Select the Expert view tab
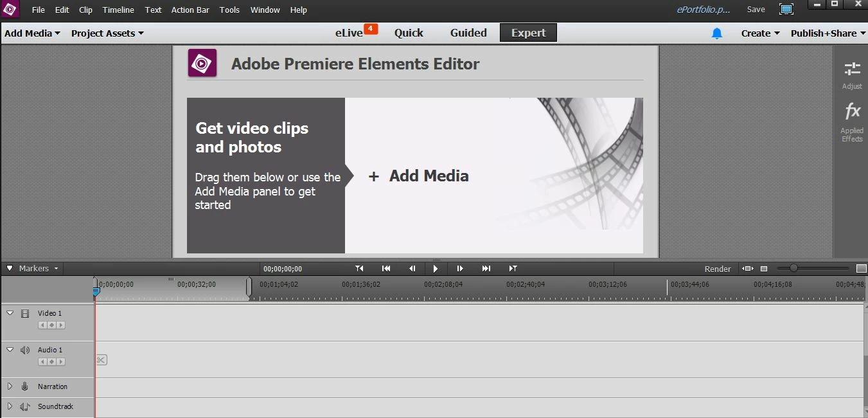This screenshot has width=868, height=418. coord(528,33)
